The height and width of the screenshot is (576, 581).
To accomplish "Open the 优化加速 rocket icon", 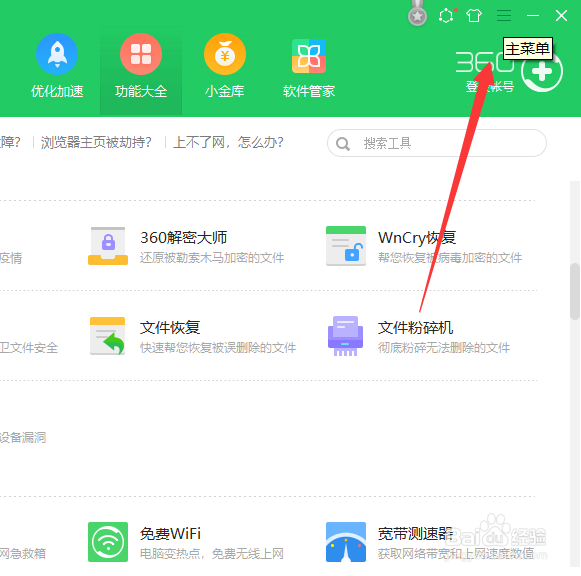I will (x=57, y=54).
